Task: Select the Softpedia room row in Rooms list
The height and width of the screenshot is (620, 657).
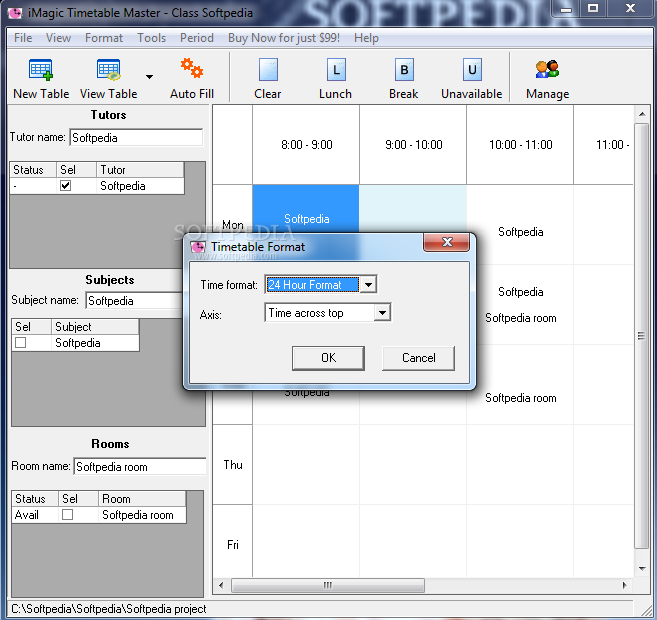Action: [99, 514]
